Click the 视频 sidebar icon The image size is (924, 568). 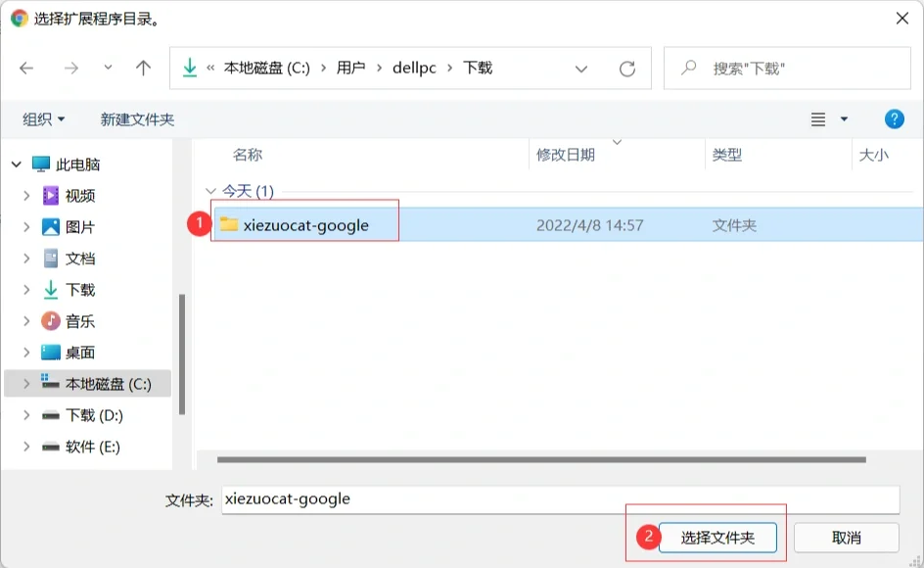click(52, 196)
